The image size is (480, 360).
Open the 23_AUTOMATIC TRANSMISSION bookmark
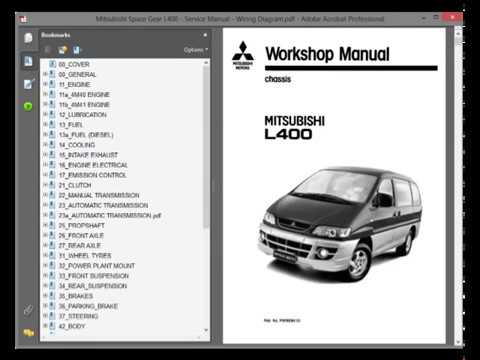103,205
